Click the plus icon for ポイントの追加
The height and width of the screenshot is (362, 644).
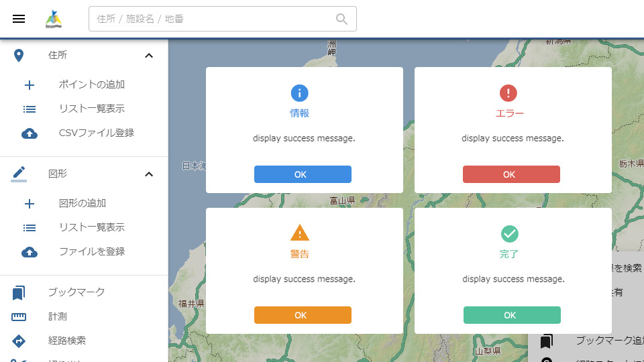tap(30, 85)
